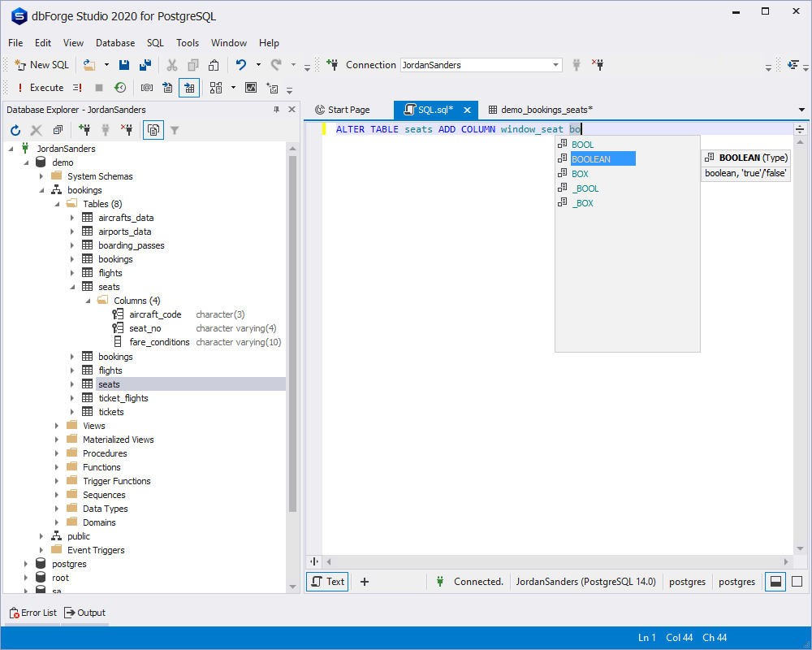812x650 pixels.
Task: Open a new database connection via plug icon
Action: click(84, 129)
